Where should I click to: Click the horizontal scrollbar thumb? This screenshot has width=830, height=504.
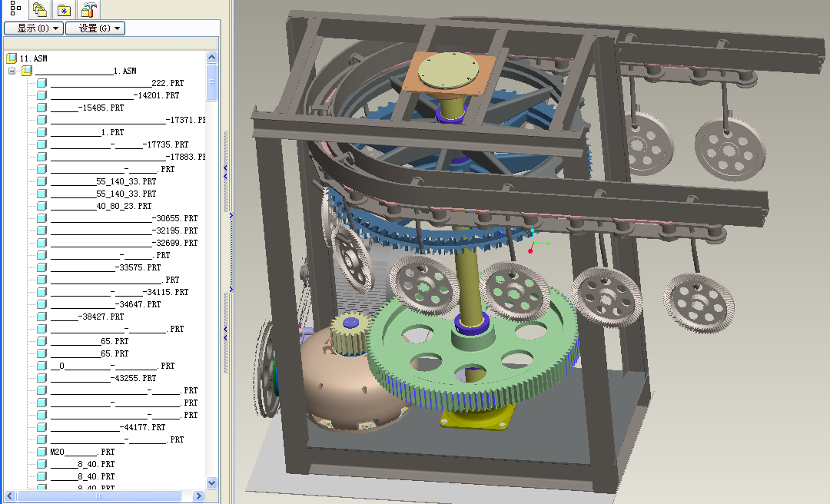tap(99, 496)
